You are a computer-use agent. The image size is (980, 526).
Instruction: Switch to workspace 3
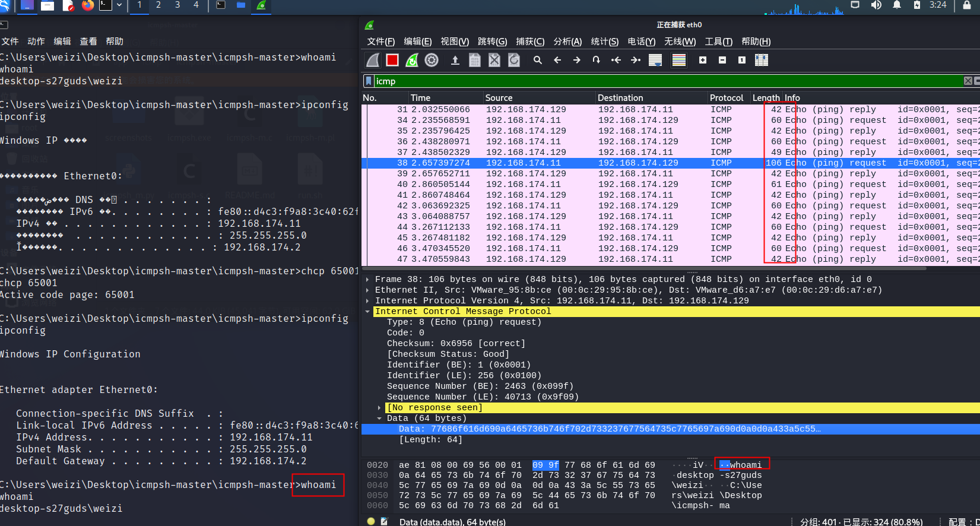click(x=177, y=5)
